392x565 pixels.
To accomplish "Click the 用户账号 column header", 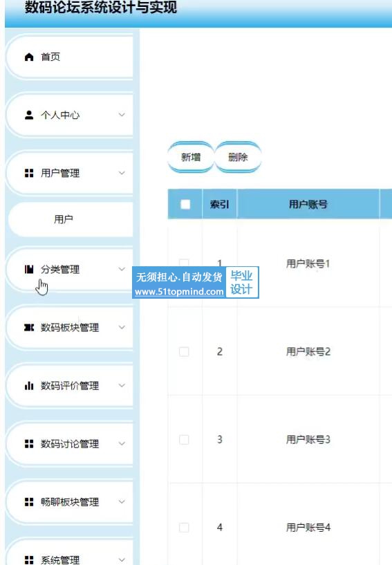I will [x=308, y=204].
